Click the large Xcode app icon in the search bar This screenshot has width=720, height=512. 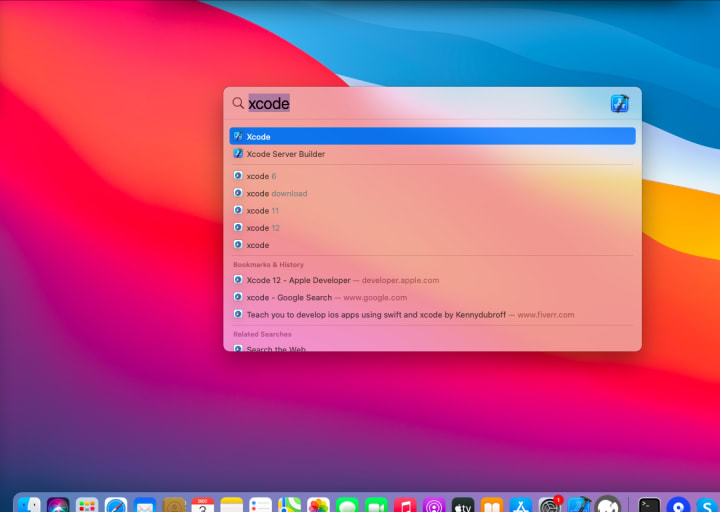pyautogui.click(x=619, y=103)
